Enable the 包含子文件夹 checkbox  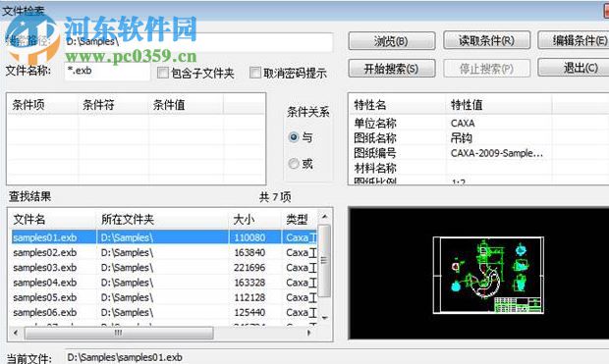click(x=163, y=73)
